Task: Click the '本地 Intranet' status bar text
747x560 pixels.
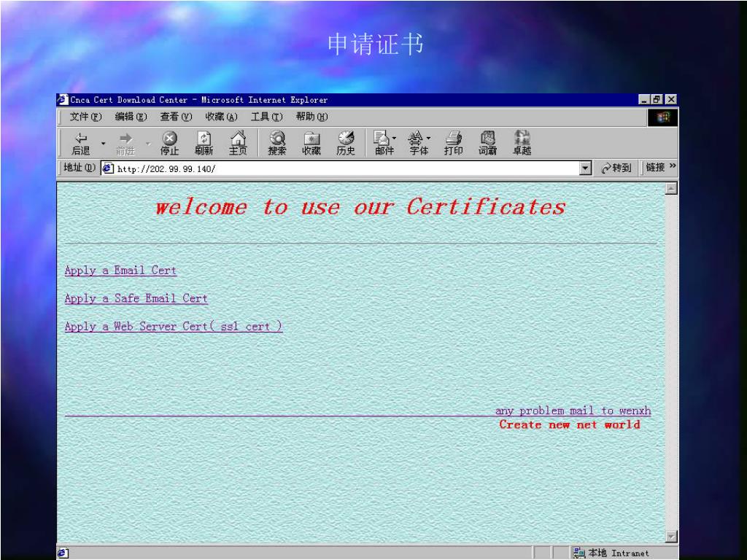Action: click(619, 553)
